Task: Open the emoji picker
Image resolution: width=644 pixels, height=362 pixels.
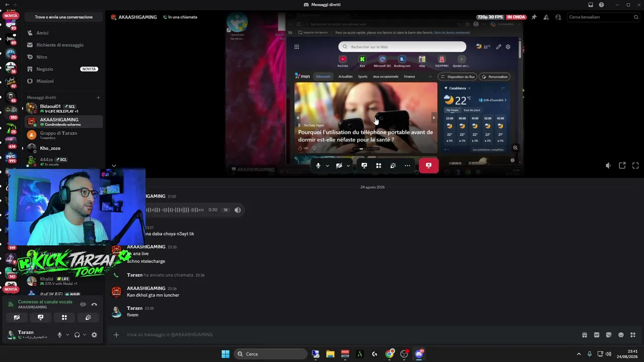Action: [x=621, y=335]
